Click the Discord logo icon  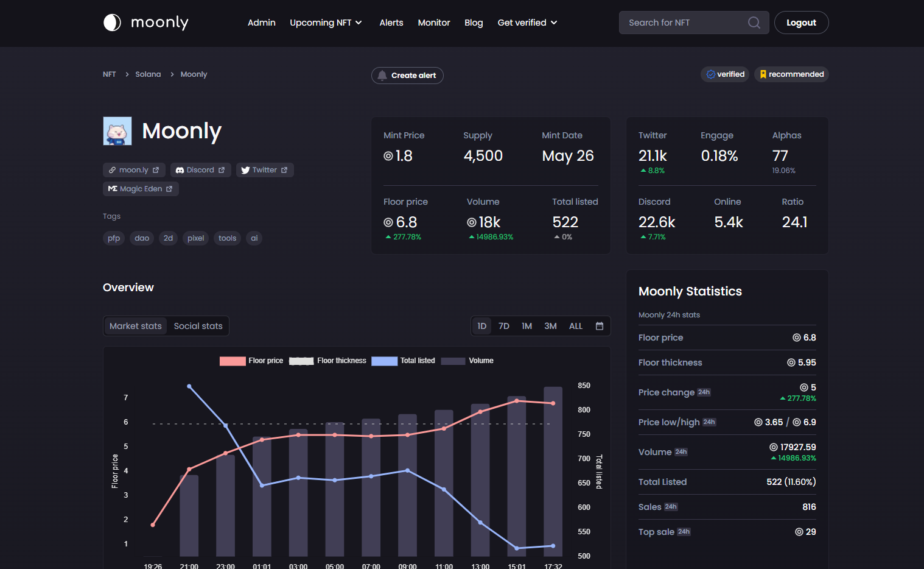pyautogui.click(x=180, y=170)
